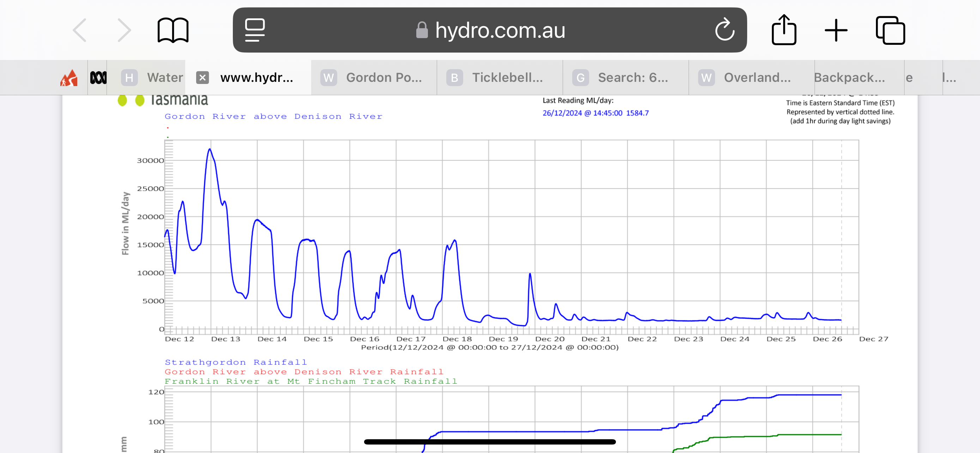Switch to the Backpack... tab

pyautogui.click(x=859, y=78)
